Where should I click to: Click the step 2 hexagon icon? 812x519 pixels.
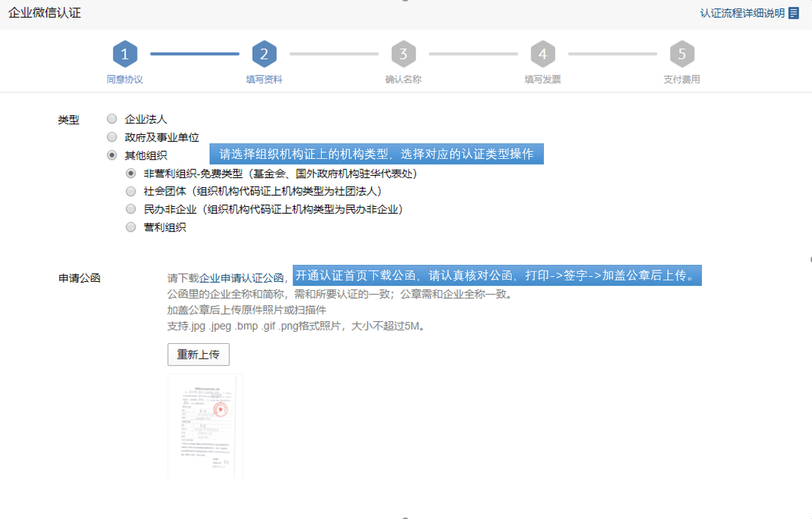coord(264,54)
